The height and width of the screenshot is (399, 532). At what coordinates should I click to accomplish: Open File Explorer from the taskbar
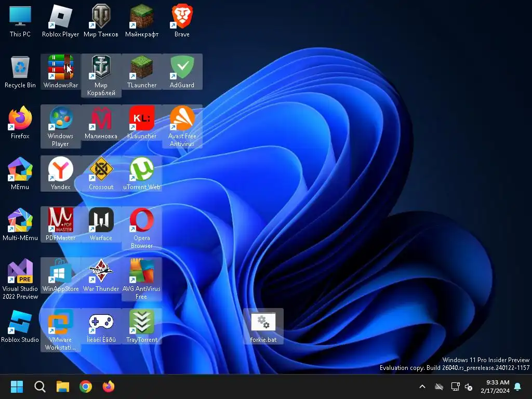tap(63, 387)
